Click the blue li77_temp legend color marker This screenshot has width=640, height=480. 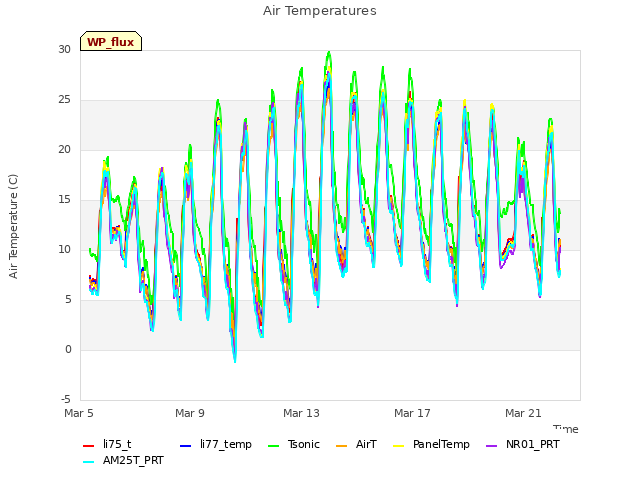pyautogui.click(x=186, y=446)
